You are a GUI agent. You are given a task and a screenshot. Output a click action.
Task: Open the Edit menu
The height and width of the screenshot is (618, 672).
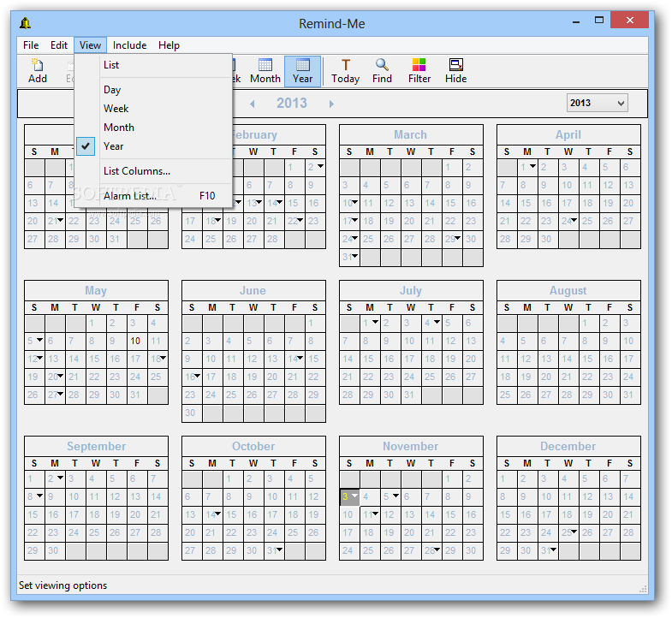[x=59, y=45]
